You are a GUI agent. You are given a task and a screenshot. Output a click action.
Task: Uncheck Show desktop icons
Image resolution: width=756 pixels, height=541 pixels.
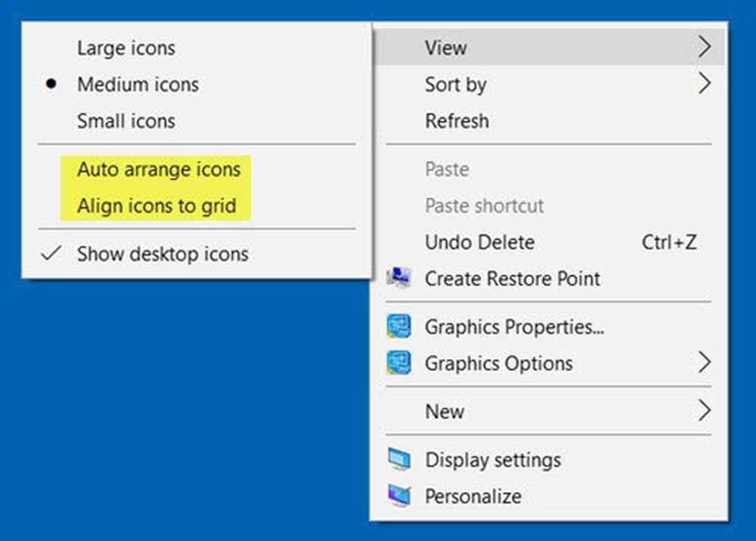point(163,254)
